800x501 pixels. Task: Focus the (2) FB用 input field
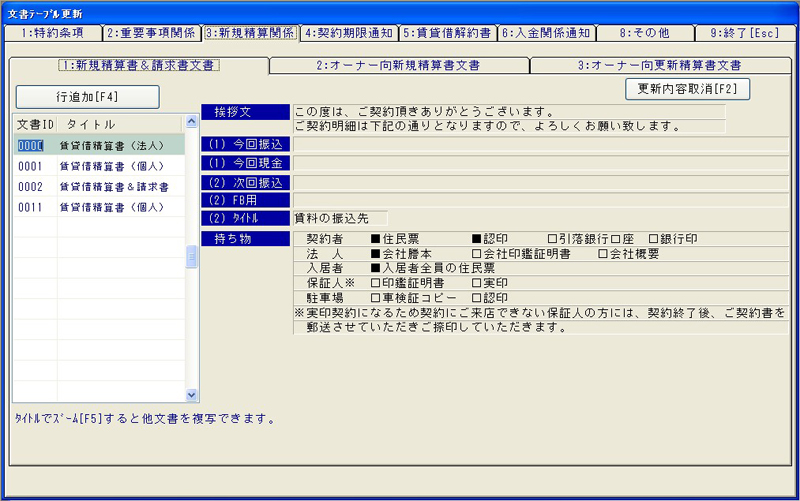coord(540,200)
